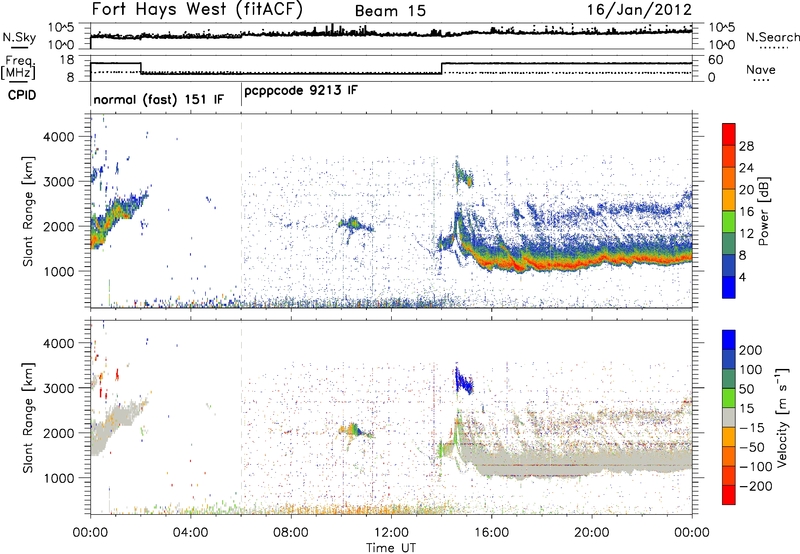Click the 'Time UT' axis label

(x=391, y=548)
